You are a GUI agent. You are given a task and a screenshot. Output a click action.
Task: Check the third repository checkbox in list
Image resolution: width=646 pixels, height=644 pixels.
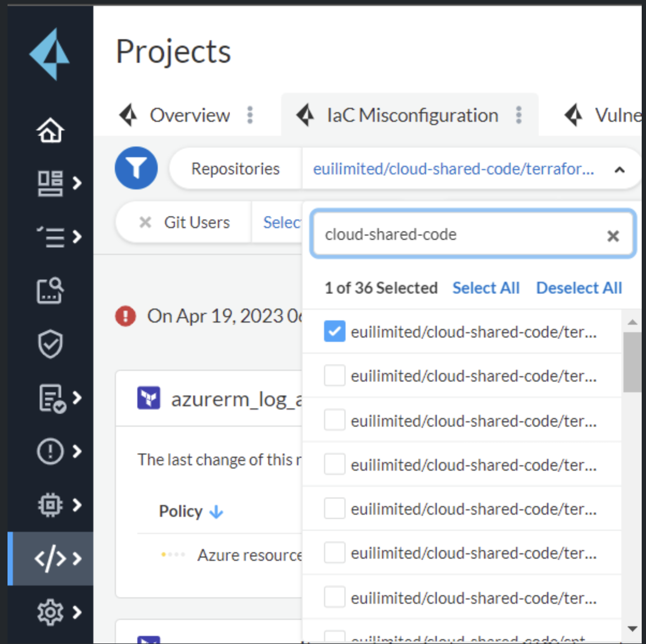[x=334, y=420]
